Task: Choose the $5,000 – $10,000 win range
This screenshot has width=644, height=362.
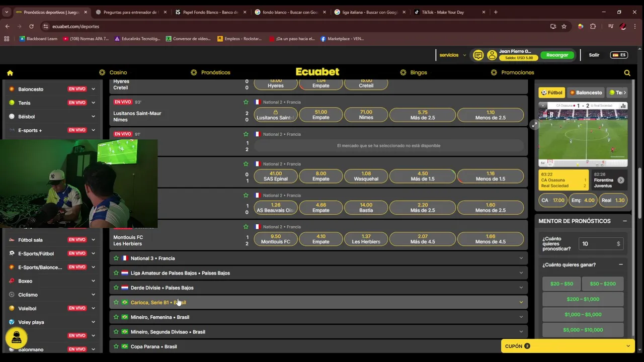Action: tap(583, 330)
